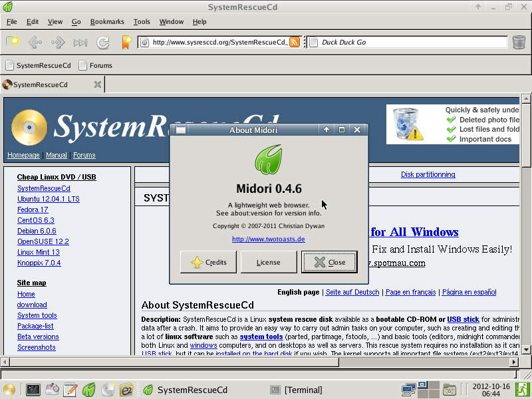532x399 pixels.
Task: Add a bookmark with the ribbon star icon
Action: click(126, 43)
